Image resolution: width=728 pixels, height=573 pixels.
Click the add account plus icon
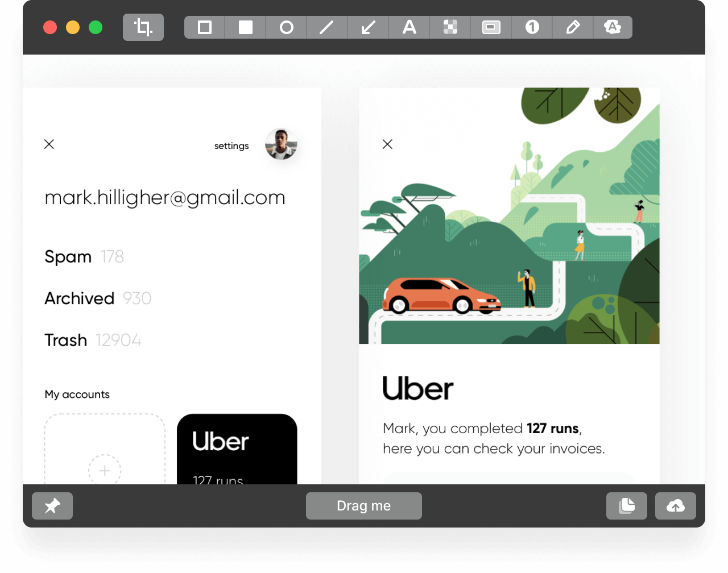(105, 471)
